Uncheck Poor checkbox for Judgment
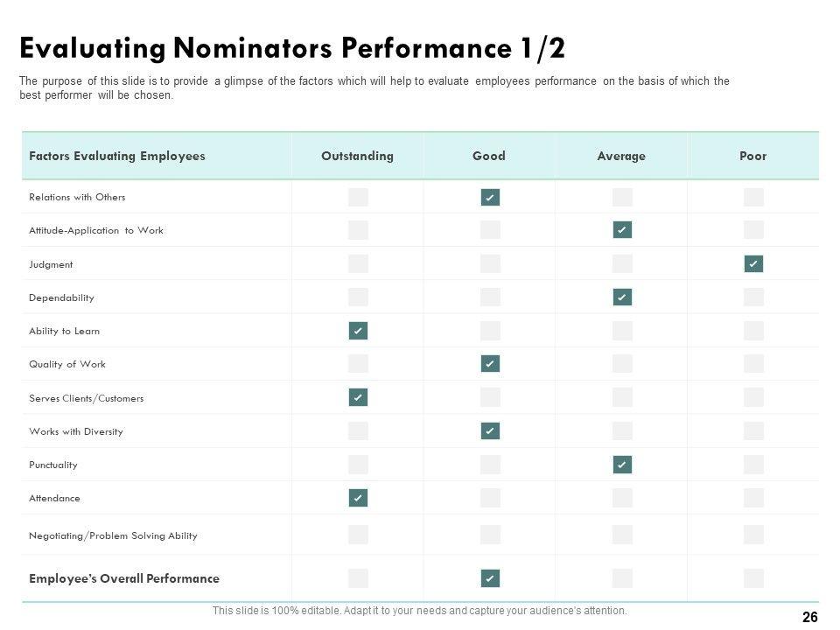Viewport: 840px width, 630px height. (x=753, y=263)
